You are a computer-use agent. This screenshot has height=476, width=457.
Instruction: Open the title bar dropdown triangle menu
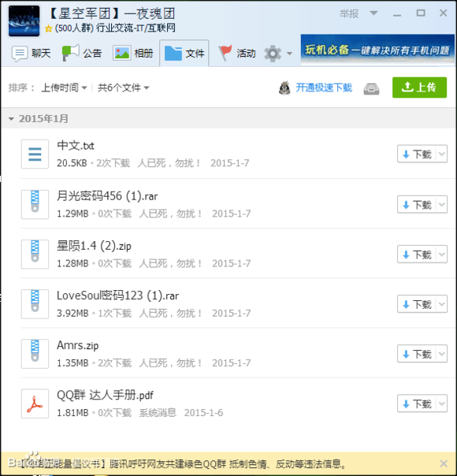(x=373, y=13)
